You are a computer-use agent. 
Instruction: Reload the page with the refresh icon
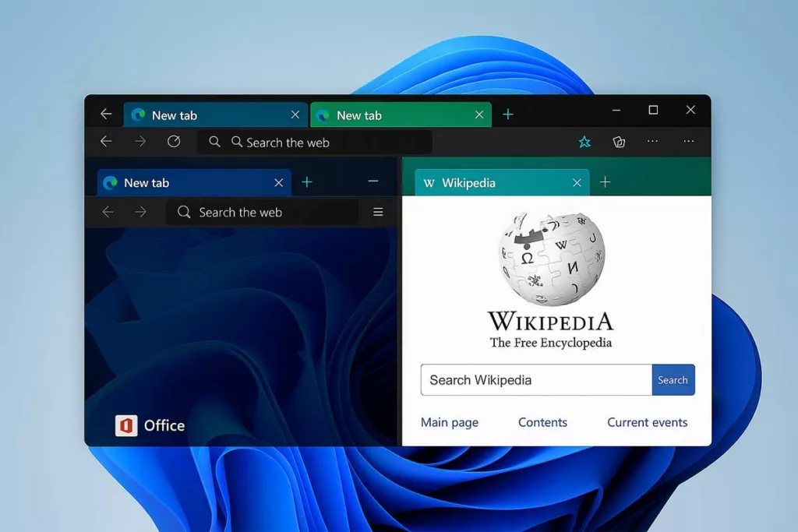174,142
